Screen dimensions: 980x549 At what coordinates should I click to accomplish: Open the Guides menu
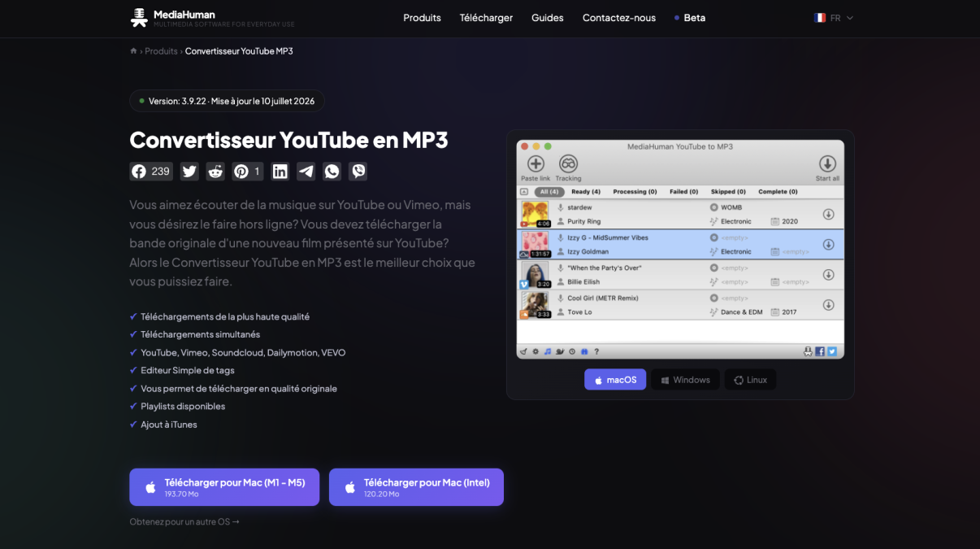548,18
